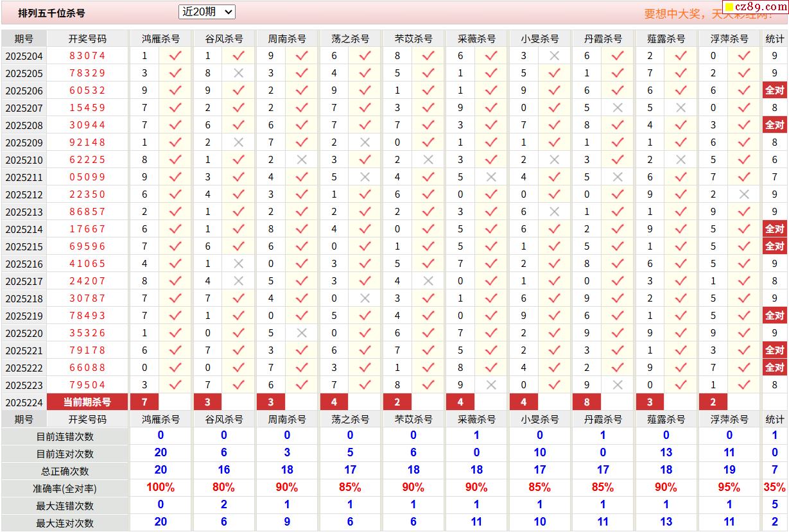The width and height of the screenshot is (789, 532).
Task: Click the X mark for 小旻杀号 in row 2025204
Action: [555, 56]
